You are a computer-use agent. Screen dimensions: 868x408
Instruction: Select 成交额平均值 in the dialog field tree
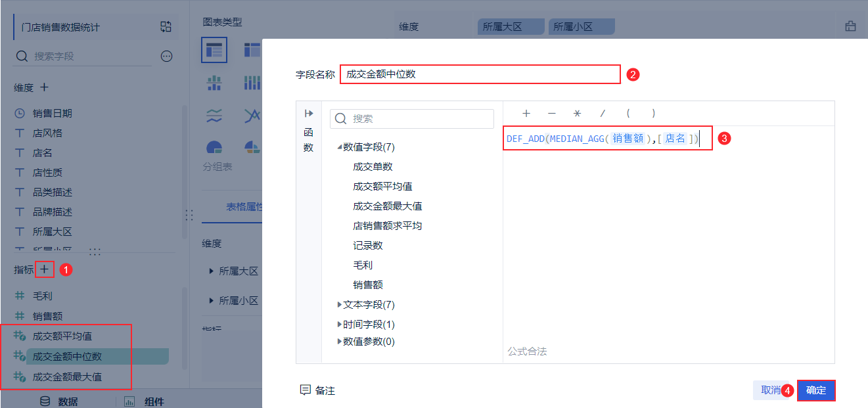point(382,187)
